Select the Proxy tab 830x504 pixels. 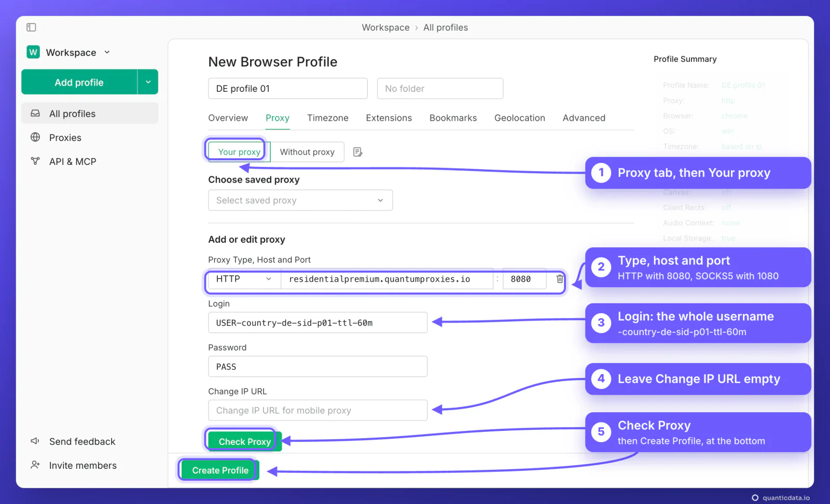pos(278,118)
